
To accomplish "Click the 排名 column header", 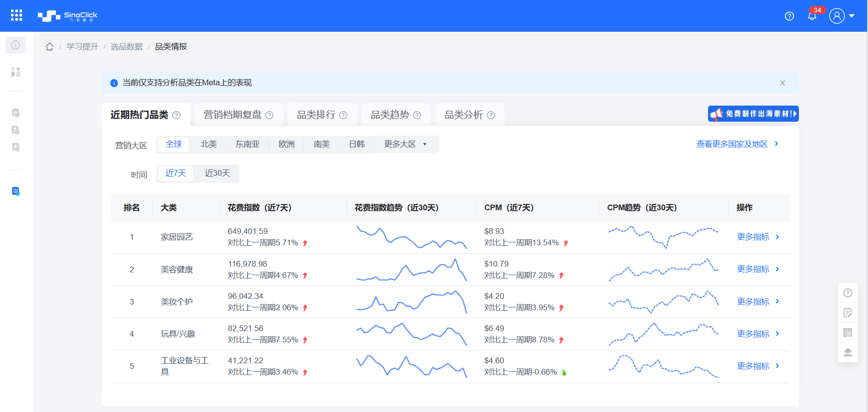I will [132, 207].
